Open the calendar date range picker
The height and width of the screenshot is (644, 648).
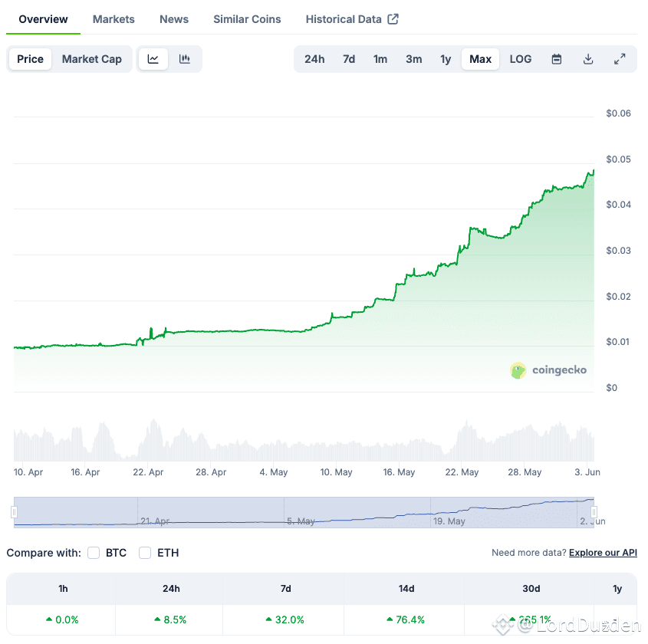[557, 59]
